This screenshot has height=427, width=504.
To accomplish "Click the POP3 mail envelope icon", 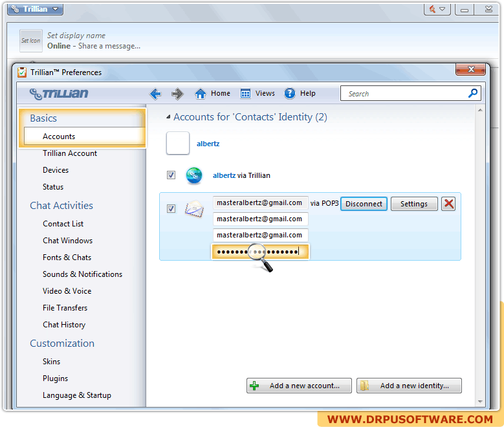I will pyautogui.click(x=194, y=209).
